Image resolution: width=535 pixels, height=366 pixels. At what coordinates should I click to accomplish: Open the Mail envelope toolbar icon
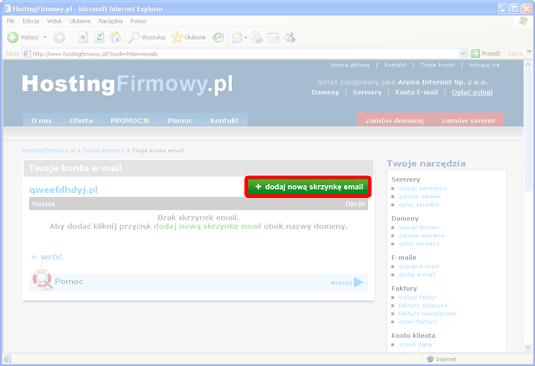pos(237,37)
